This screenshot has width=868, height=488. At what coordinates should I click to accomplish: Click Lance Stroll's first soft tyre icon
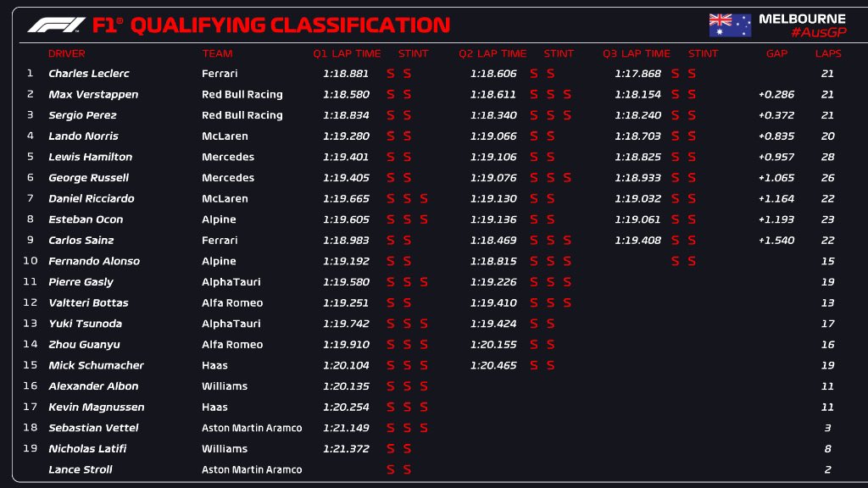391,469
